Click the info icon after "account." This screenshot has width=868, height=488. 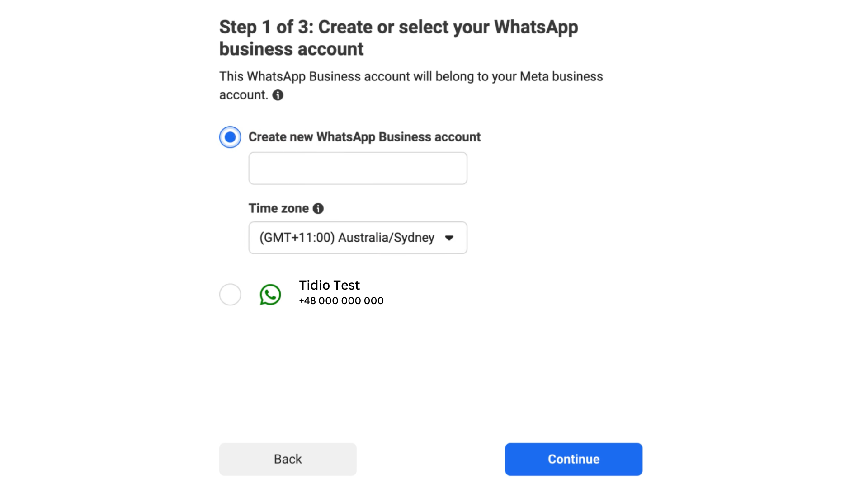pyautogui.click(x=278, y=95)
